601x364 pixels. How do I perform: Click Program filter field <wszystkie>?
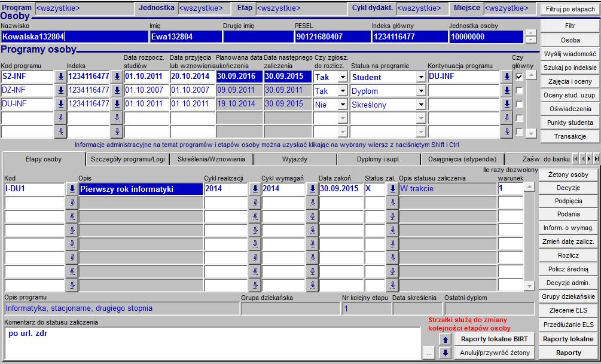click(x=84, y=8)
